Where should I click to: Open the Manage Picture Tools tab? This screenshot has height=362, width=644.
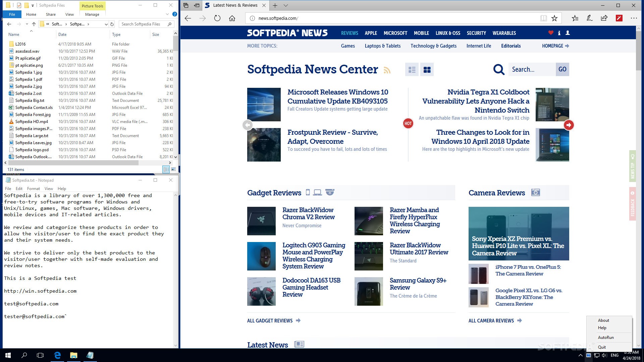pyautogui.click(x=92, y=14)
